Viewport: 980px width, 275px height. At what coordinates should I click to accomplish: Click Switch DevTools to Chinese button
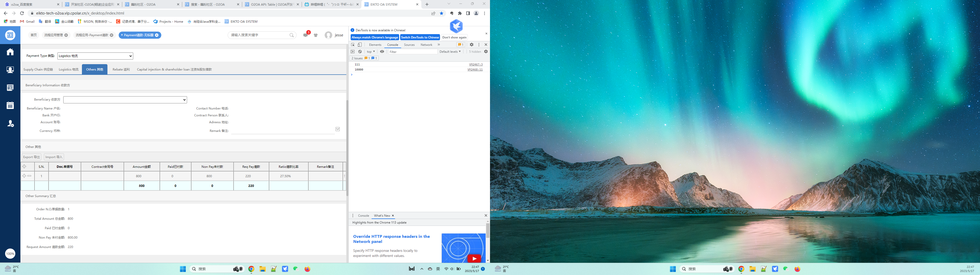coord(420,37)
